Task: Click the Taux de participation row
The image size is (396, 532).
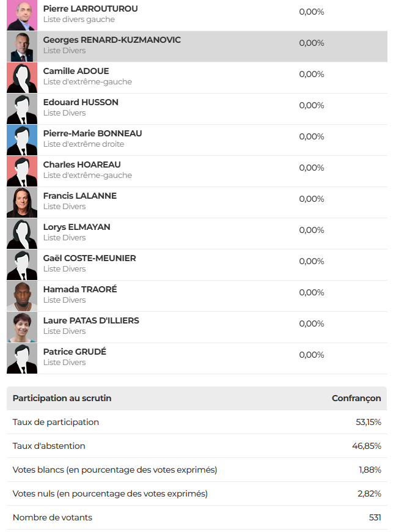Action: pyautogui.click(x=197, y=422)
